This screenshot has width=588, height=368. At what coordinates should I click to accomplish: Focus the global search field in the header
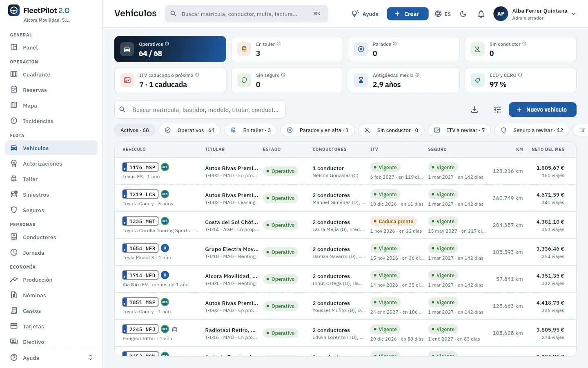246,14
